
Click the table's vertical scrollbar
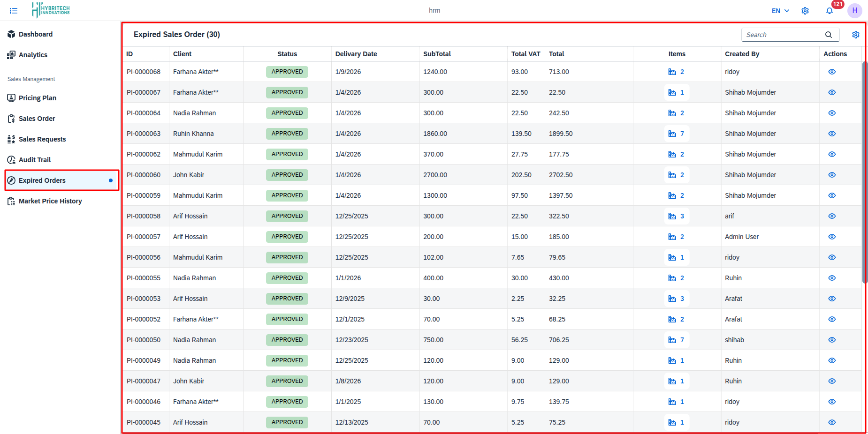(864, 173)
